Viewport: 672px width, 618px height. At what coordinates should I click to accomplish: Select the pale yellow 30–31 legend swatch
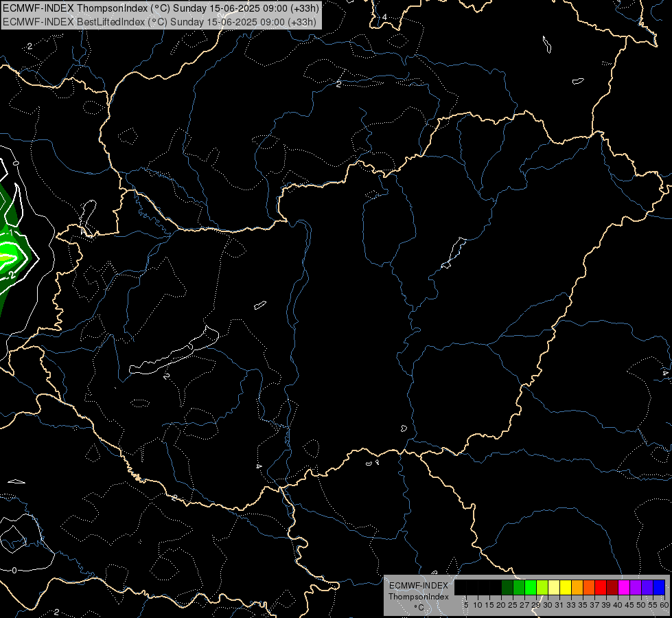(x=554, y=587)
